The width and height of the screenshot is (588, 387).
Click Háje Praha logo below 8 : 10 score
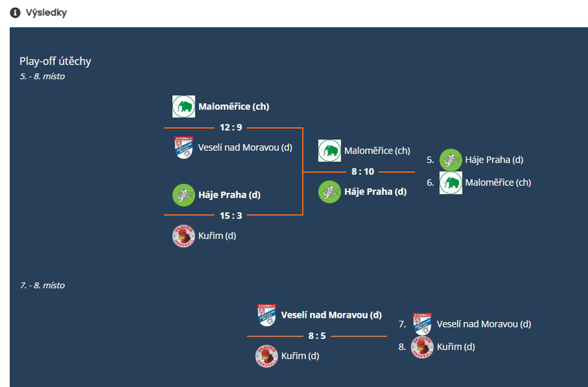click(x=330, y=192)
